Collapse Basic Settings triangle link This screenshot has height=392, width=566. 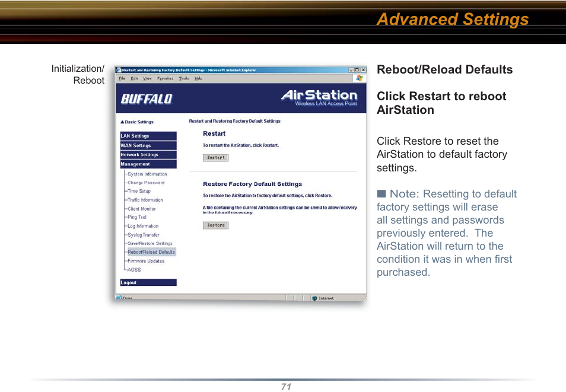point(137,122)
